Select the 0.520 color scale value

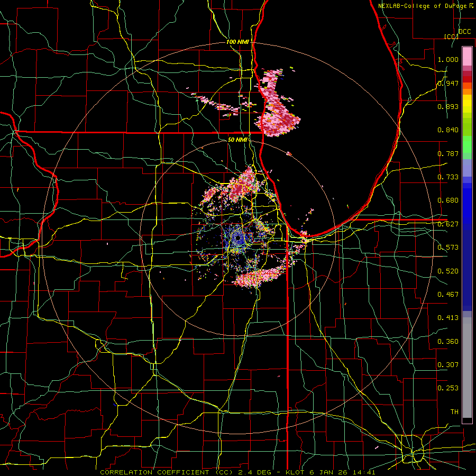click(448, 271)
